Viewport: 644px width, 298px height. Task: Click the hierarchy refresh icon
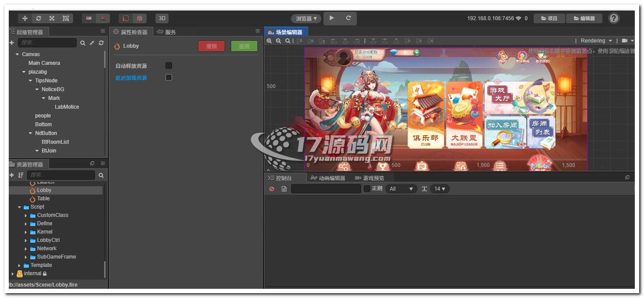[x=101, y=43]
